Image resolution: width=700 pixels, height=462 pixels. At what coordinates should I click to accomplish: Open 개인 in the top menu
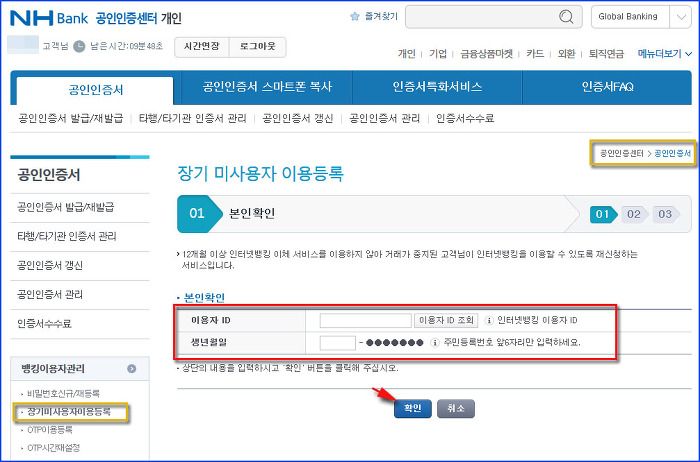[407, 54]
